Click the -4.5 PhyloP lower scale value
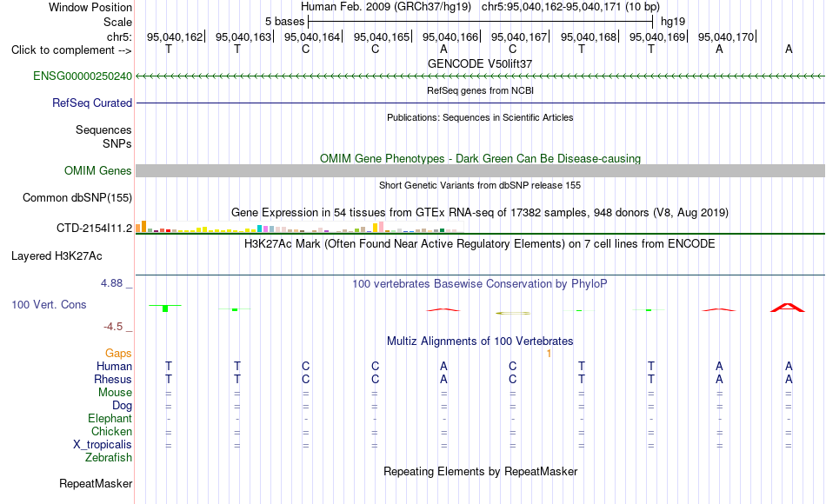This screenshot has width=826, height=504. pos(113,327)
